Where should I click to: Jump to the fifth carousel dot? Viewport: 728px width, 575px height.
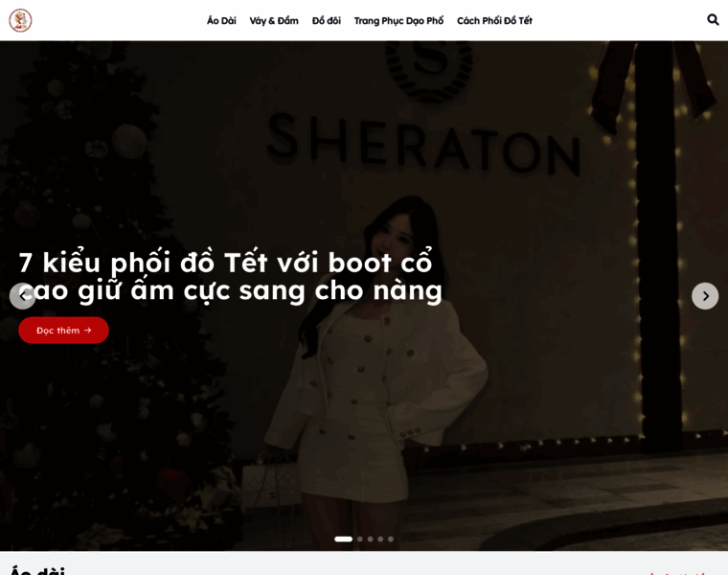tap(391, 540)
